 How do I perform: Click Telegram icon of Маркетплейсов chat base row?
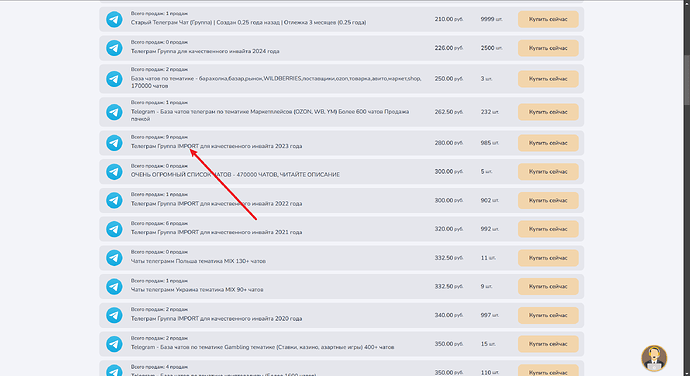114,112
